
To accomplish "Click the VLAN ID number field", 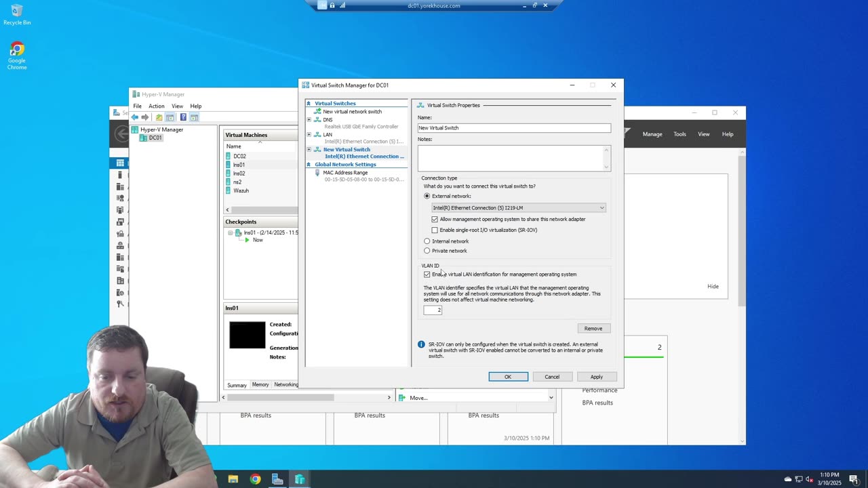I will pos(433,310).
